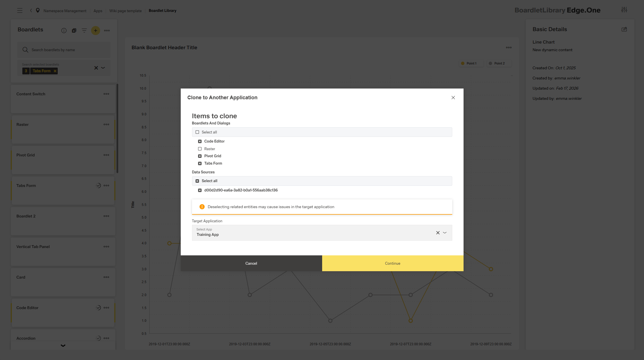Expand the Target Application dropdown
The height and width of the screenshot is (360, 644).
[445, 233]
